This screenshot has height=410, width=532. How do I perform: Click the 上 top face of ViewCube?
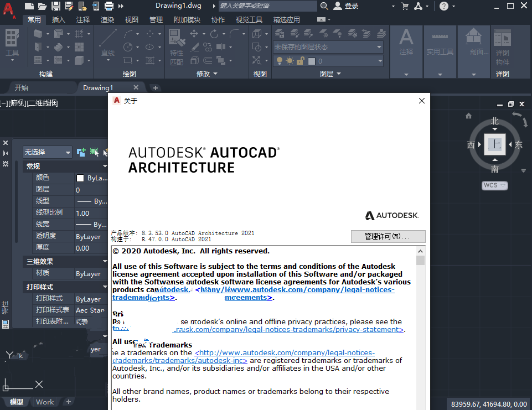point(495,144)
